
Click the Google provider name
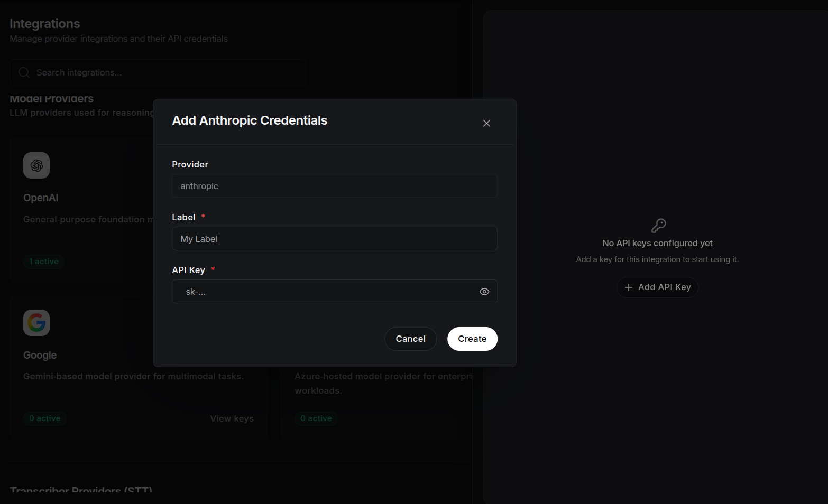pos(40,355)
